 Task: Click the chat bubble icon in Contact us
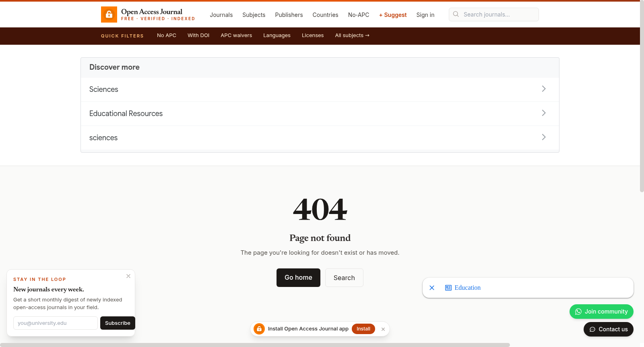(592, 329)
